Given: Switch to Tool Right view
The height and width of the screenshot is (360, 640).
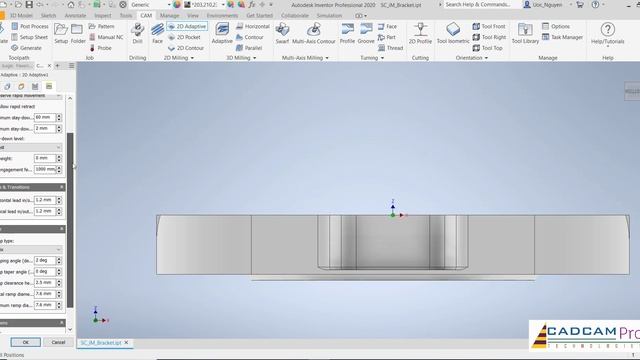Looking at the screenshot, I should pyautogui.click(x=489, y=37).
